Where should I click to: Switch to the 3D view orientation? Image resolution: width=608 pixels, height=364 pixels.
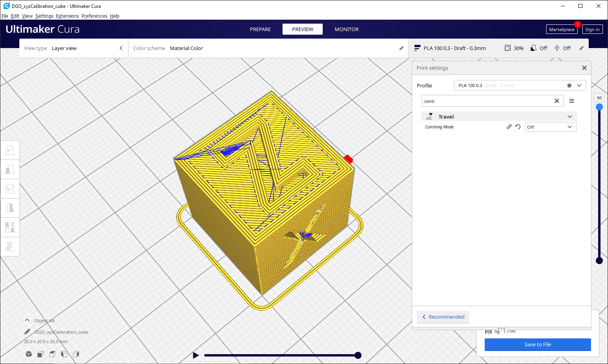click(x=29, y=354)
